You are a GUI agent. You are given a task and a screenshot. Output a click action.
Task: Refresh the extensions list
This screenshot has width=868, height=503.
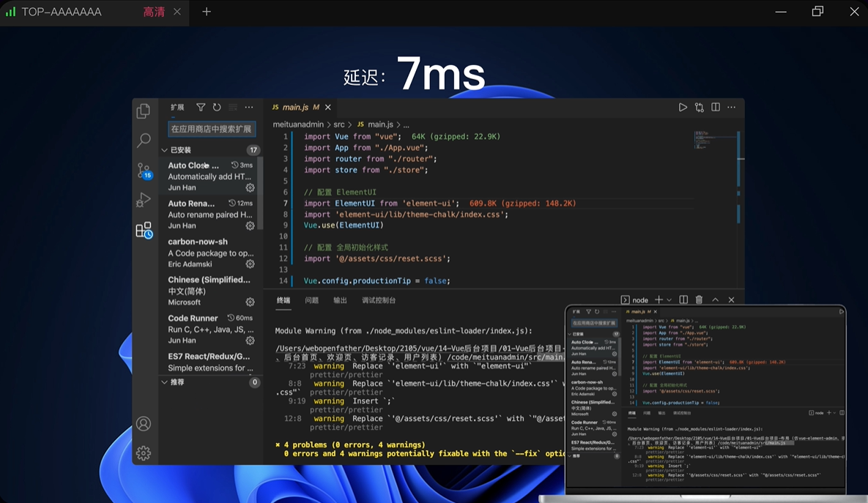point(217,107)
